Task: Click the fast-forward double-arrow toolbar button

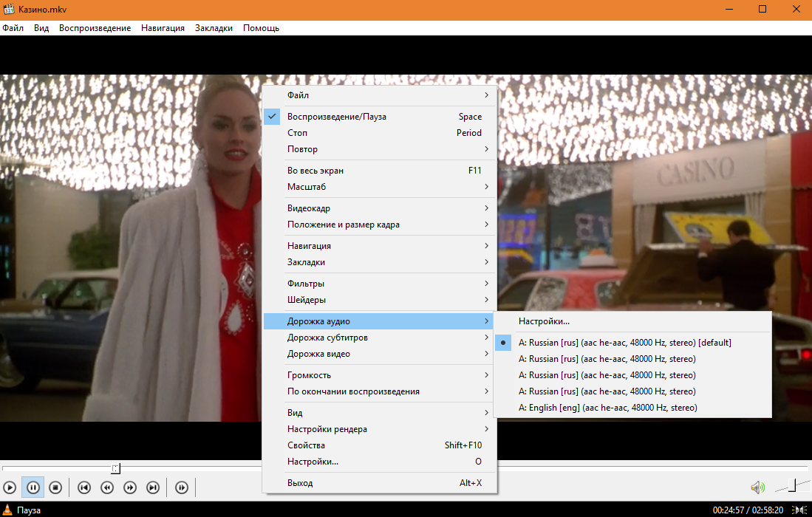Action: pos(130,487)
